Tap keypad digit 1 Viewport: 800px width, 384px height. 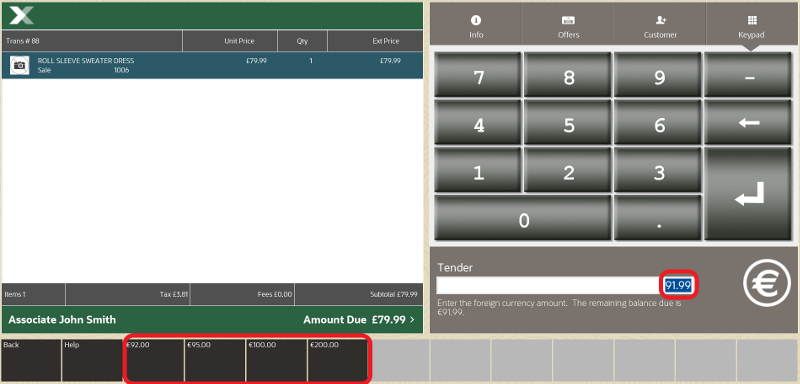(478, 170)
